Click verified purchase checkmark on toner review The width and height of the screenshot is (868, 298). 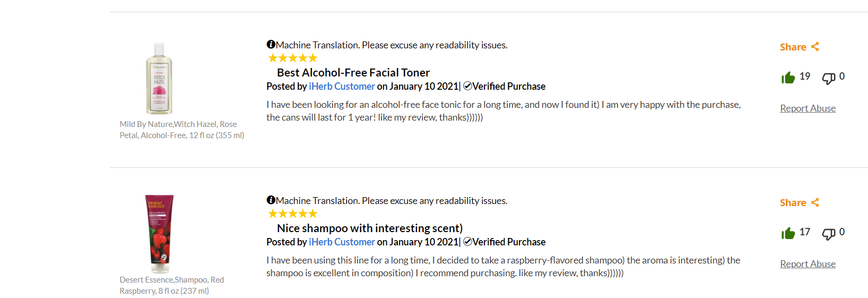467,86
